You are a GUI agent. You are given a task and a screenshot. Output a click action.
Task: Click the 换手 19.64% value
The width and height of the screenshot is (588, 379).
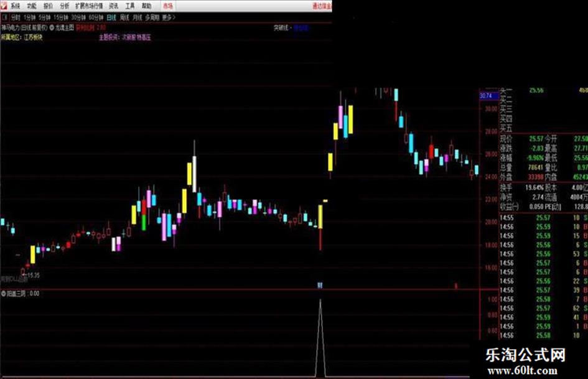[x=534, y=187]
